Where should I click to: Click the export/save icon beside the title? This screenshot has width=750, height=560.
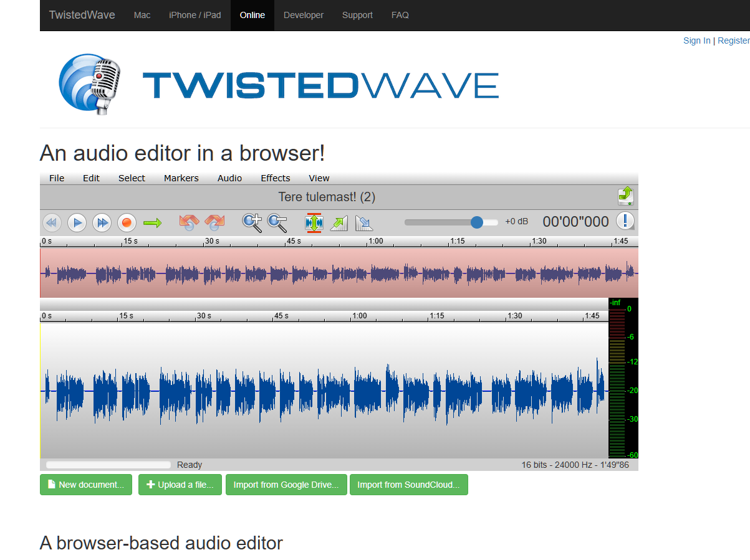[x=626, y=196]
